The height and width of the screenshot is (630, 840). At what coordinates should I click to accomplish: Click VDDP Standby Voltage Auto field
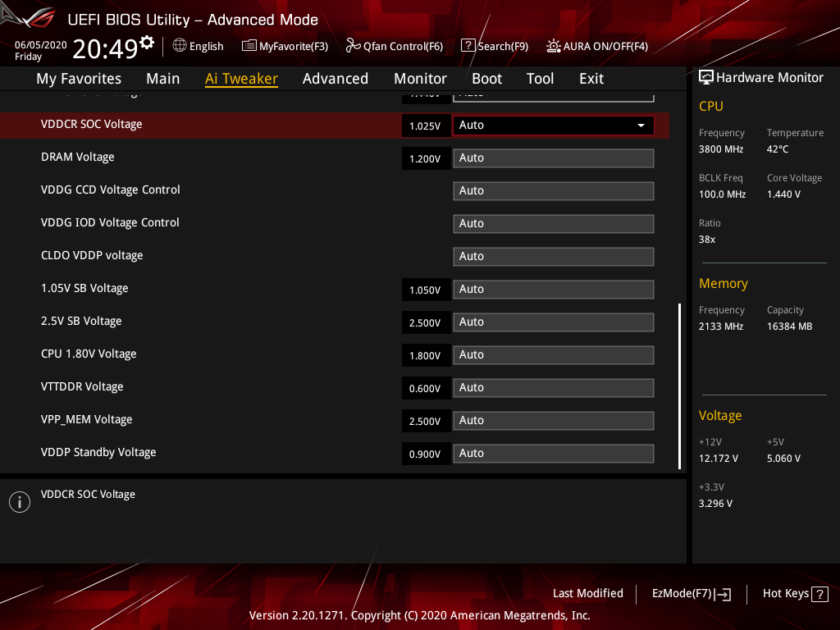click(x=554, y=453)
